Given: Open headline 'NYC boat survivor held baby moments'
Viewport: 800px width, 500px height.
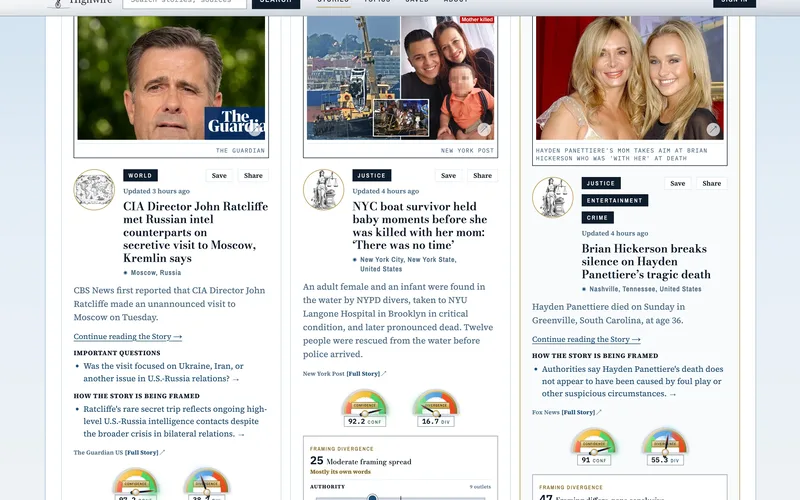Looking at the screenshot, I should pos(419,226).
